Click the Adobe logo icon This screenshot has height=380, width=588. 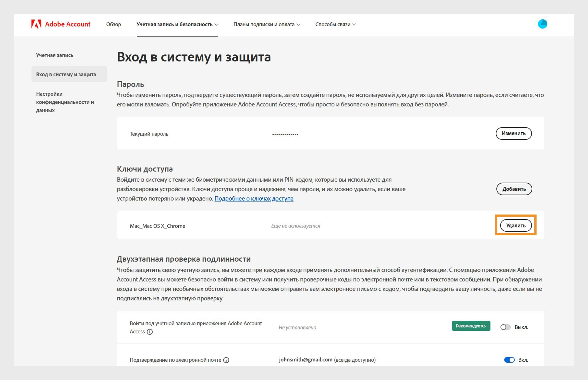(36, 24)
